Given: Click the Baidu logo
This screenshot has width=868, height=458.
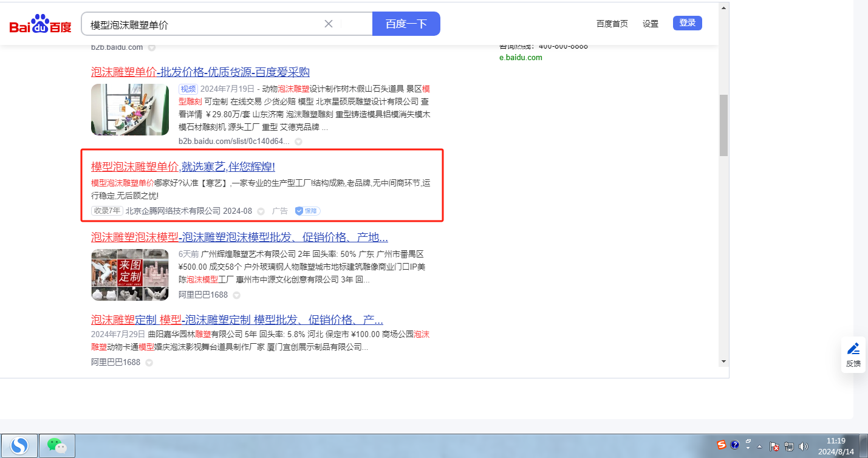Looking at the screenshot, I should tap(40, 24).
